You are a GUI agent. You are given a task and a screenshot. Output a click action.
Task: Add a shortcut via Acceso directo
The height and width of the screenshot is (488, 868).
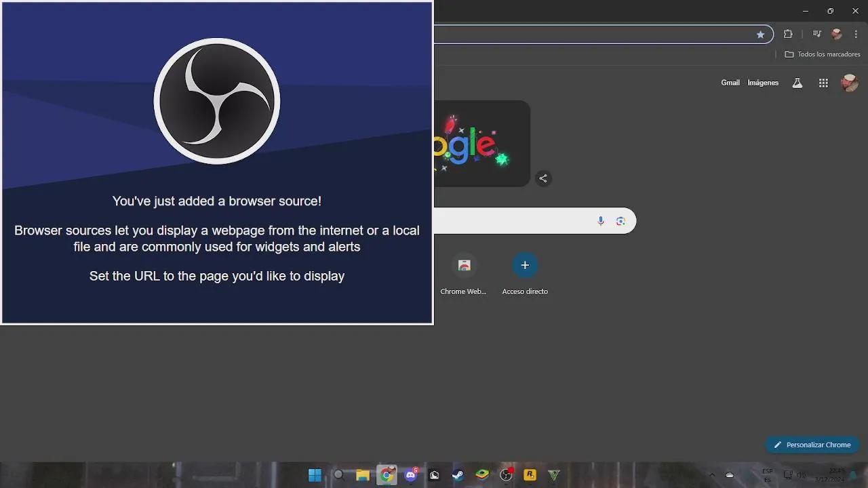coord(525,274)
